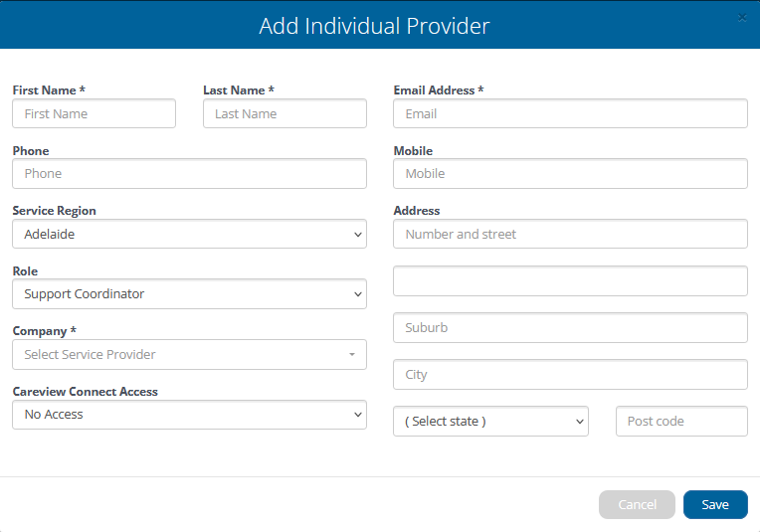Click the Company dropdown arrow icon

(x=352, y=355)
